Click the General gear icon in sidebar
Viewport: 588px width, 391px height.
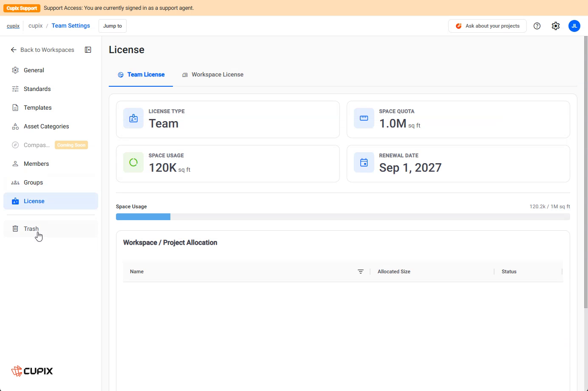[x=15, y=70]
